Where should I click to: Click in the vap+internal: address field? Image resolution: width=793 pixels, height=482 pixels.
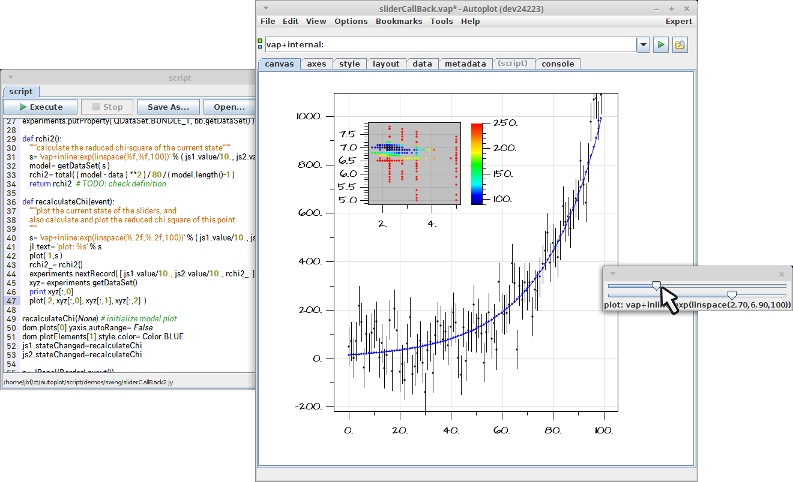450,45
